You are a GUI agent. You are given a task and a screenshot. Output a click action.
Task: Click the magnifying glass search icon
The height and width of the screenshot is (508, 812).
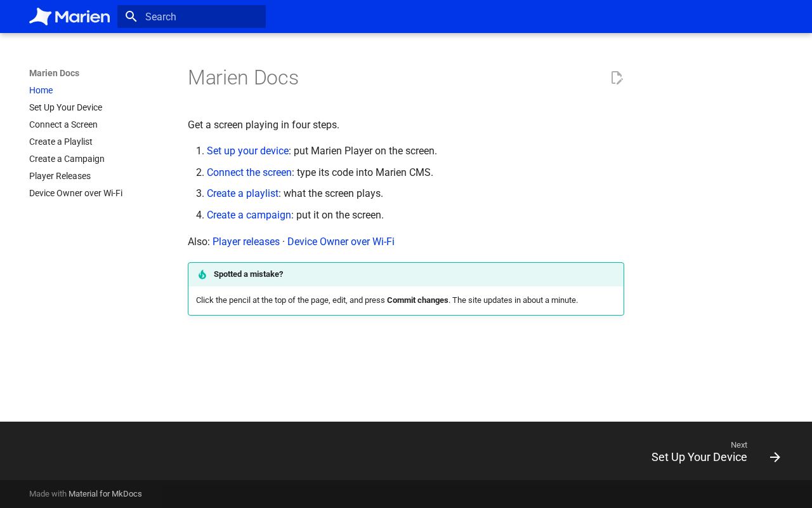[131, 17]
